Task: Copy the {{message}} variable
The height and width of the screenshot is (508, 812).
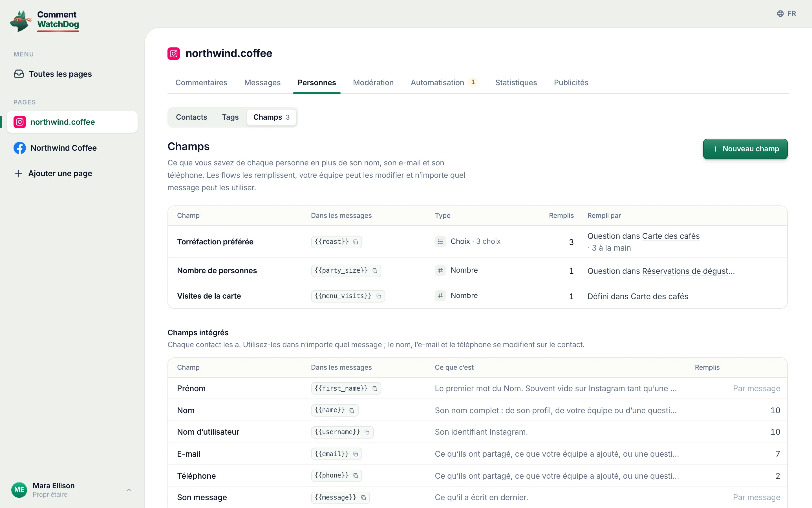Action: click(363, 498)
